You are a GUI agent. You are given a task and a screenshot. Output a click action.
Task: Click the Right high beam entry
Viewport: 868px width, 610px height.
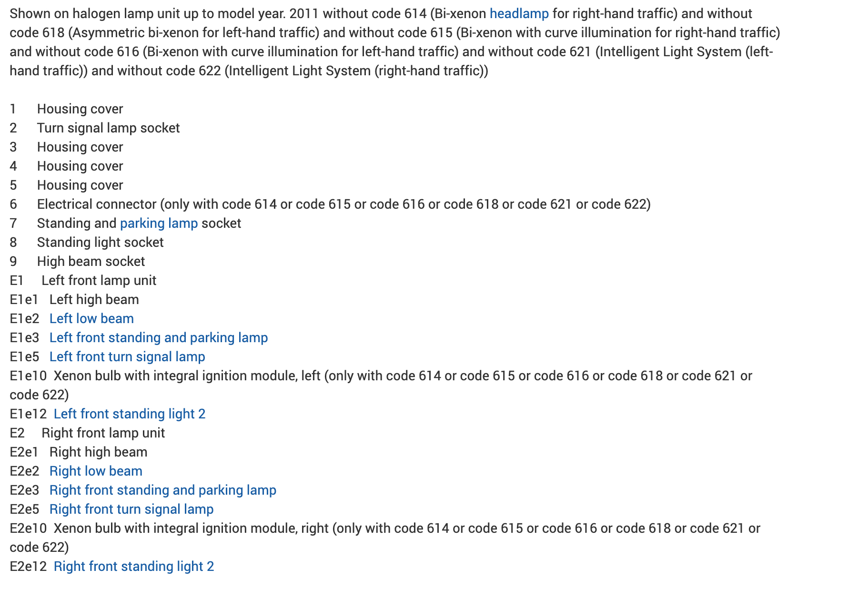click(98, 452)
